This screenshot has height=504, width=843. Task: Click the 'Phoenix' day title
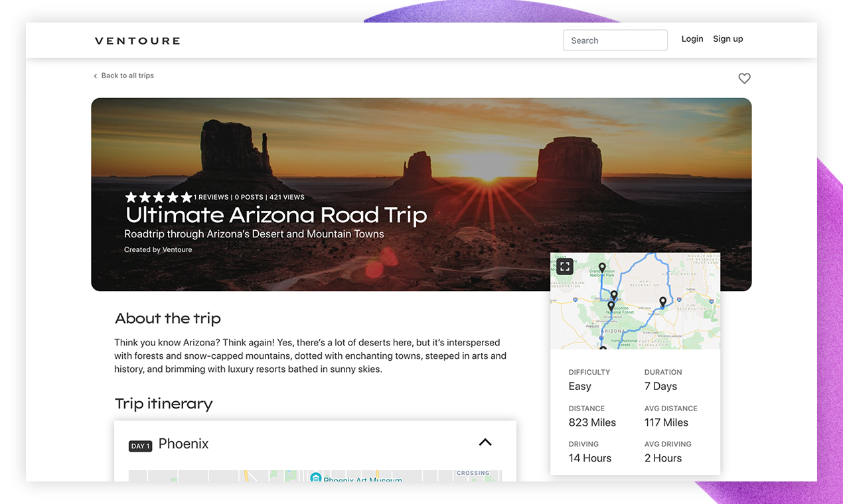(183, 444)
